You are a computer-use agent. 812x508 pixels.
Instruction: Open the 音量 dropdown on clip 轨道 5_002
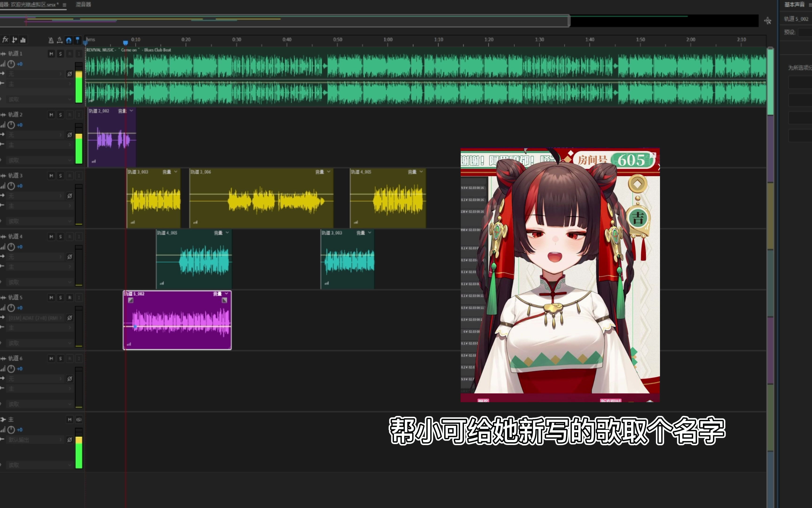[x=221, y=294]
